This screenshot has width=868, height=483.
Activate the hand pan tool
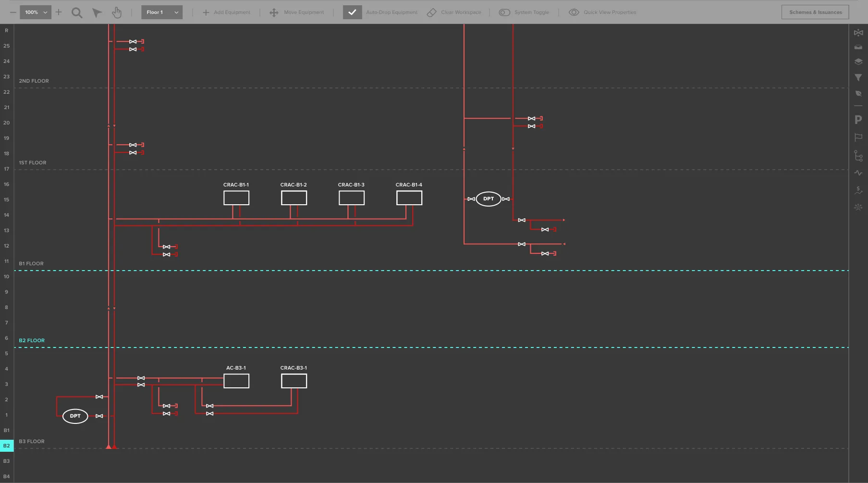[117, 12]
